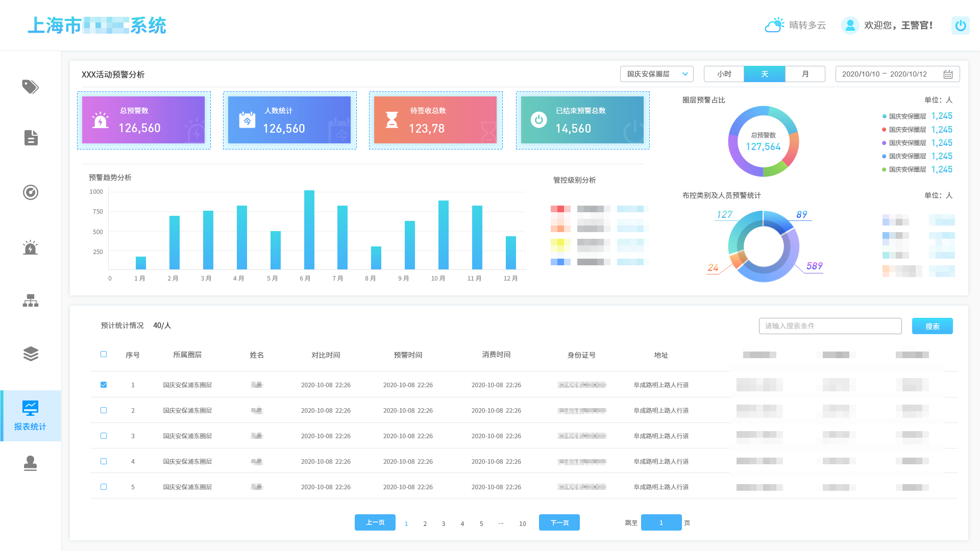Open the alarm siren sidebar icon

point(30,247)
